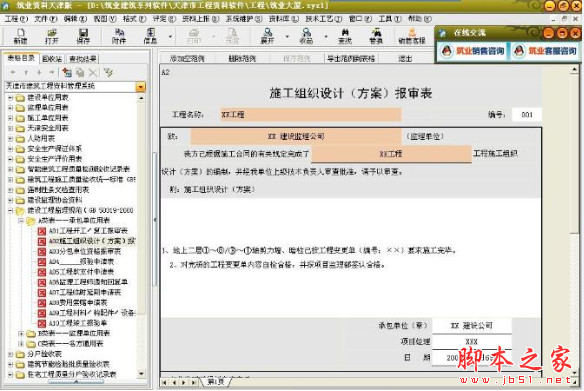
Task: Click the 查找 (Find) binoculars icon
Action: coord(345,36)
